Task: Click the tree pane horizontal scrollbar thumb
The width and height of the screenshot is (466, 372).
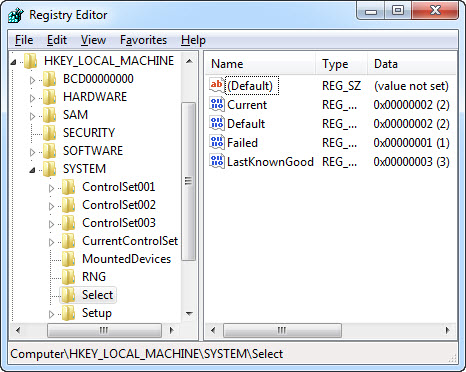Action: click(x=104, y=330)
